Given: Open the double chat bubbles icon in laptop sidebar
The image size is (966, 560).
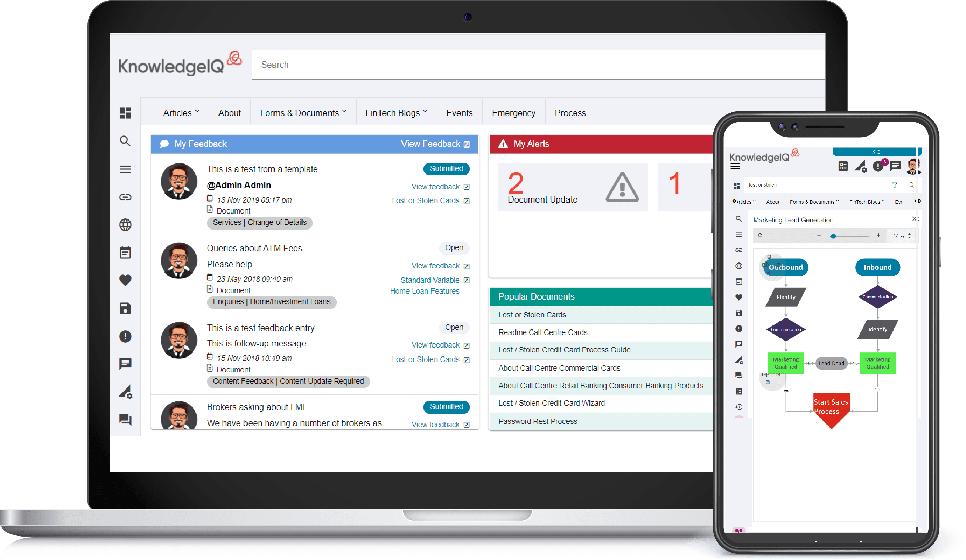Looking at the screenshot, I should tap(125, 420).
